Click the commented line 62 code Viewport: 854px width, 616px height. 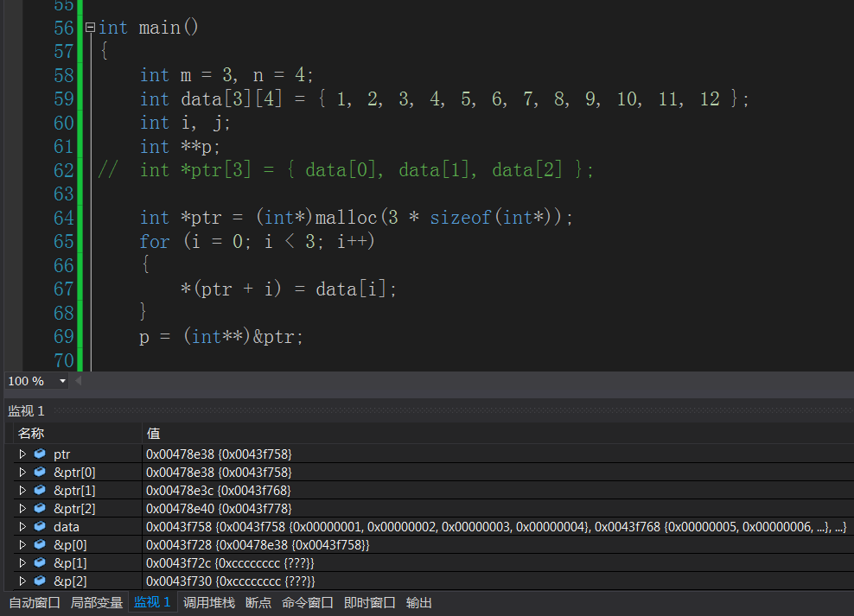point(345,170)
